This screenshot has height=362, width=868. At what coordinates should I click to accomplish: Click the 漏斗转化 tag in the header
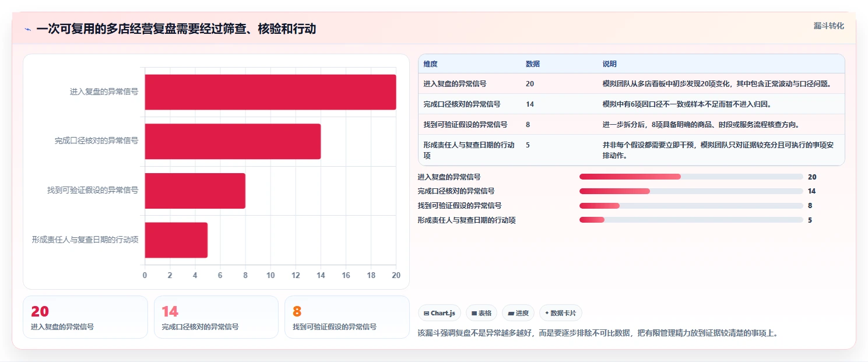(x=828, y=26)
